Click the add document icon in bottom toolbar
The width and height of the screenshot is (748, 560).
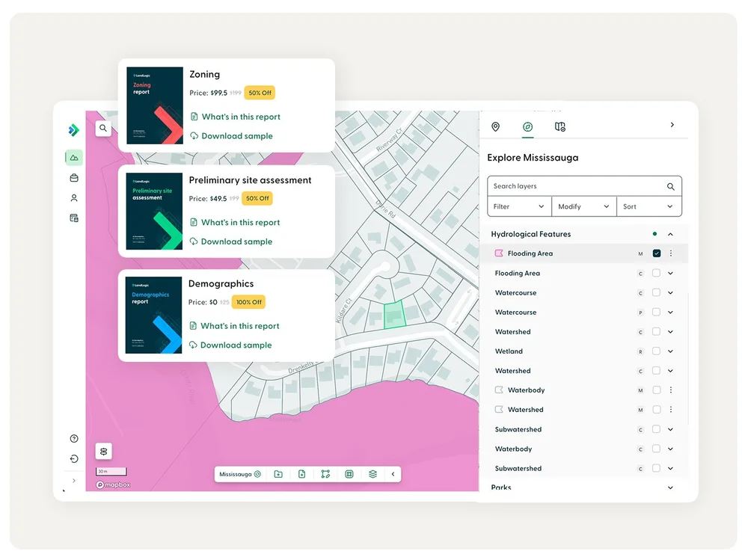tap(301, 474)
